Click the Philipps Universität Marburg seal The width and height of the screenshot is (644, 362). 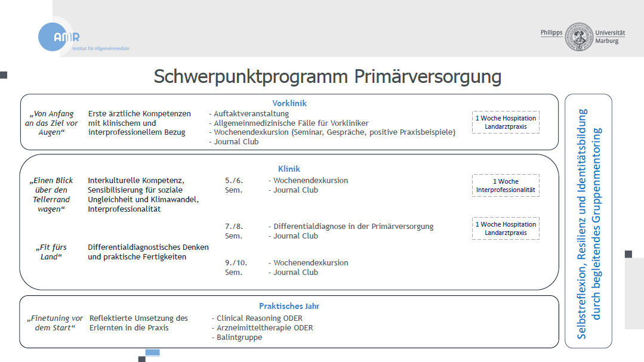coord(579,37)
